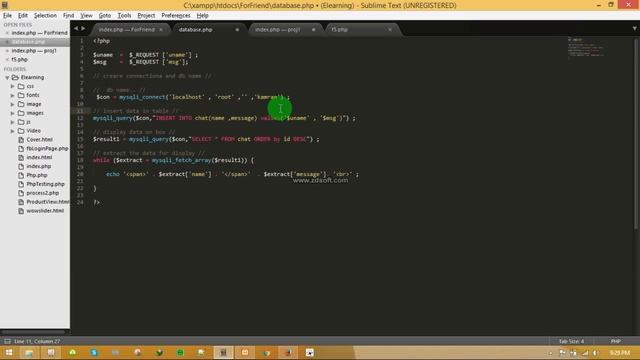Click line number 18 in gutter
This screenshot has width=640, height=360.
tap(80, 160)
